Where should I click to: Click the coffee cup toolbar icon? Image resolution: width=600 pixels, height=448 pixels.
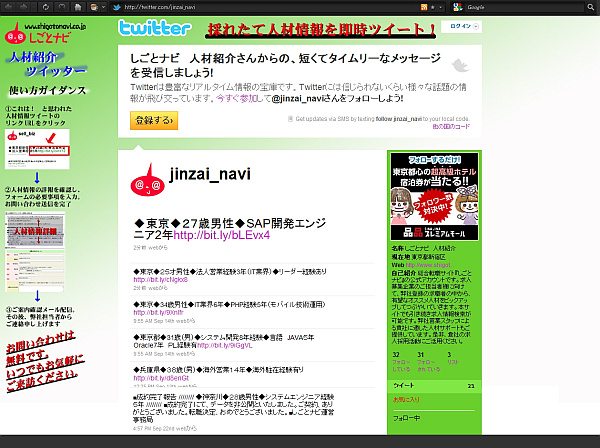[x=94, y=7]
